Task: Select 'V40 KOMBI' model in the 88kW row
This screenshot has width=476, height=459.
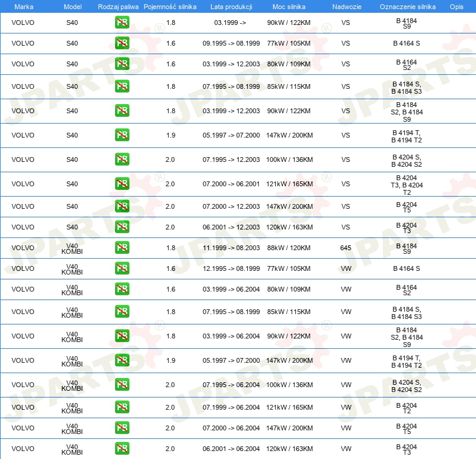Action: 72,248
